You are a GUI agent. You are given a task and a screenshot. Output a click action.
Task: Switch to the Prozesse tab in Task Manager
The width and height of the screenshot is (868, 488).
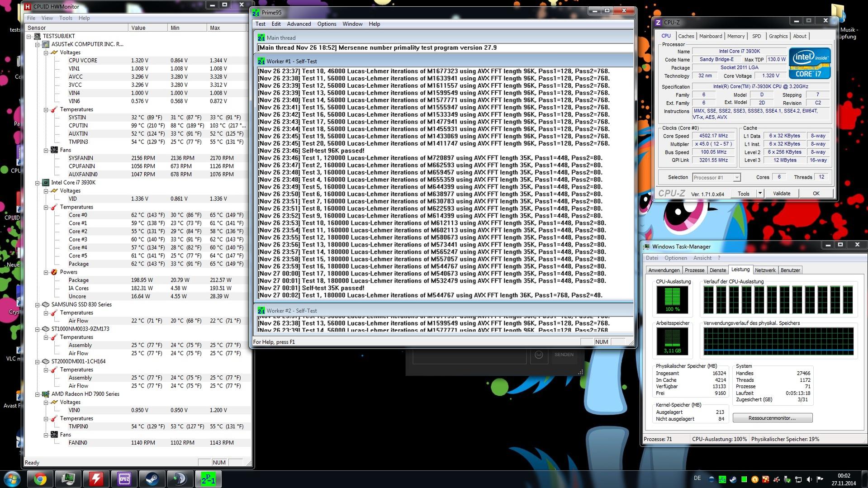694,270
